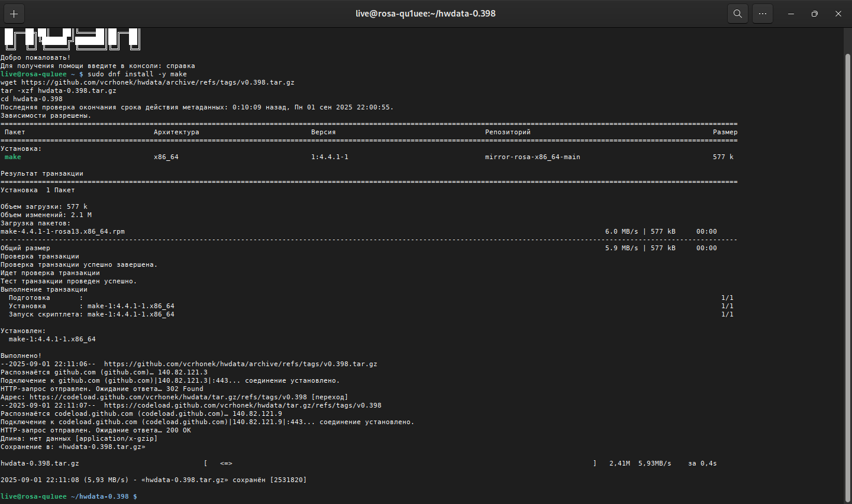Select the green 'make' package name
This screenshot has height=504, width=852.
click(12, 157)
